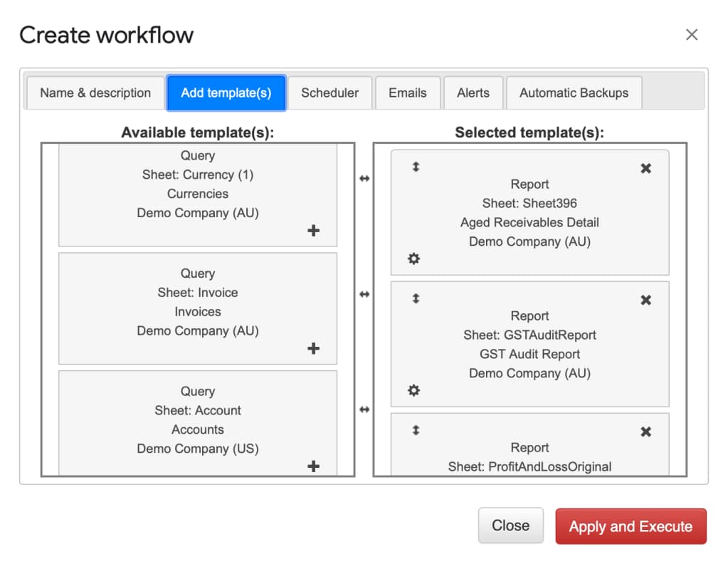This screenshot has width=728, height=564.
Task: Open settings gear for Aged Receivables Detail
Action: coord(413,258)
